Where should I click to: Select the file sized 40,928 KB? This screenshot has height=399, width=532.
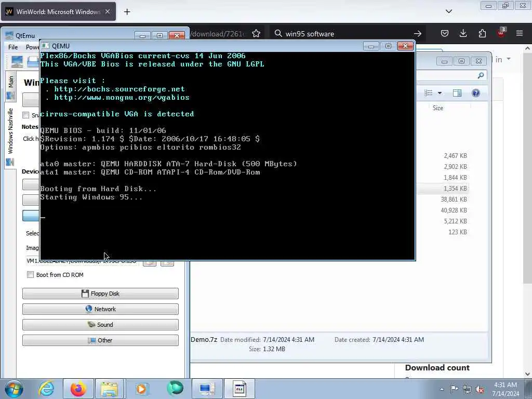(454, 210)
